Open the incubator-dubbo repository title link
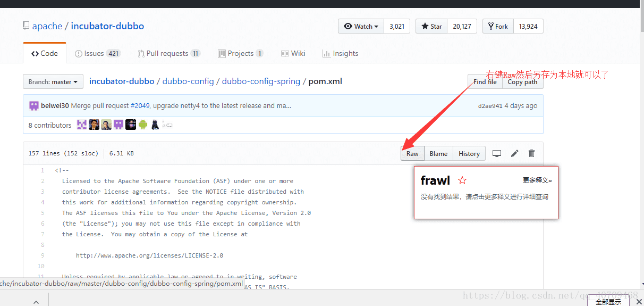Viewport: 644px width, 306px height. (107, 26)
